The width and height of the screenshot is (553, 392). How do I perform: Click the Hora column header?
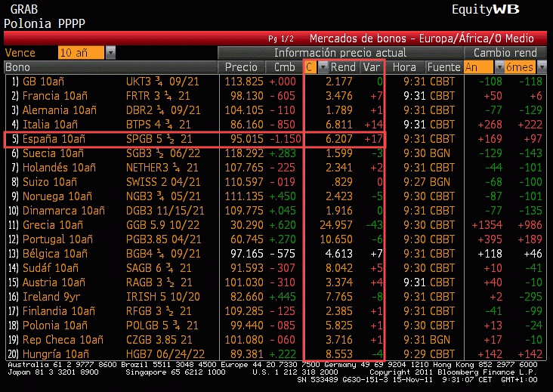(406, 67)
